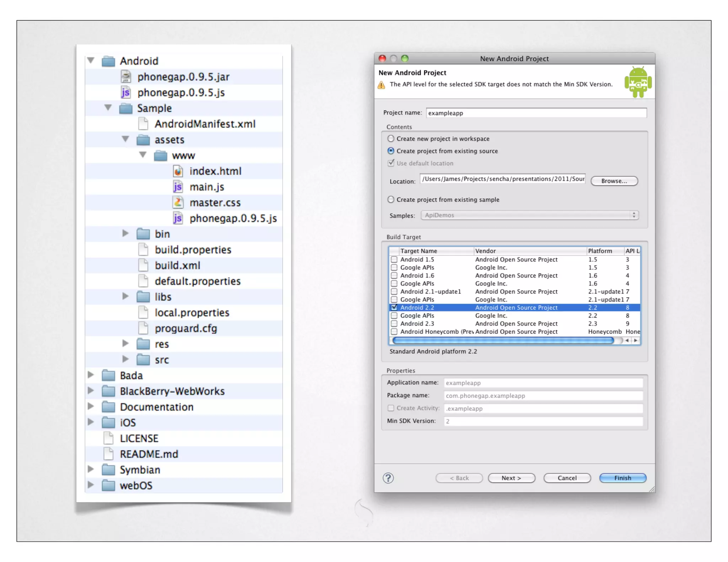Click the Browse... button
The width and height of the screenshot is (728, 562).
click(614, 181)
